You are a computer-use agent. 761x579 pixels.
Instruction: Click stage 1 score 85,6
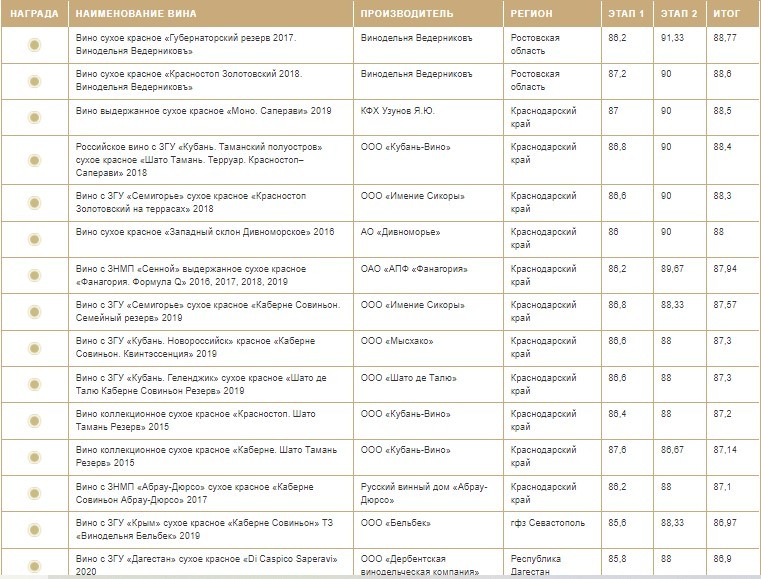click(617, 523)
